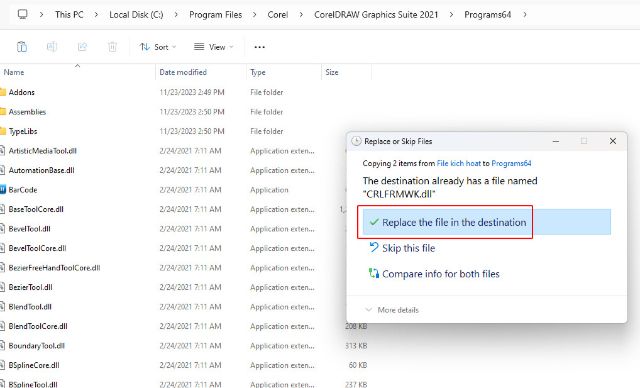The image size is (640, 388).
Task: Open Programs64 destination link in dialog
Action: 511,163
